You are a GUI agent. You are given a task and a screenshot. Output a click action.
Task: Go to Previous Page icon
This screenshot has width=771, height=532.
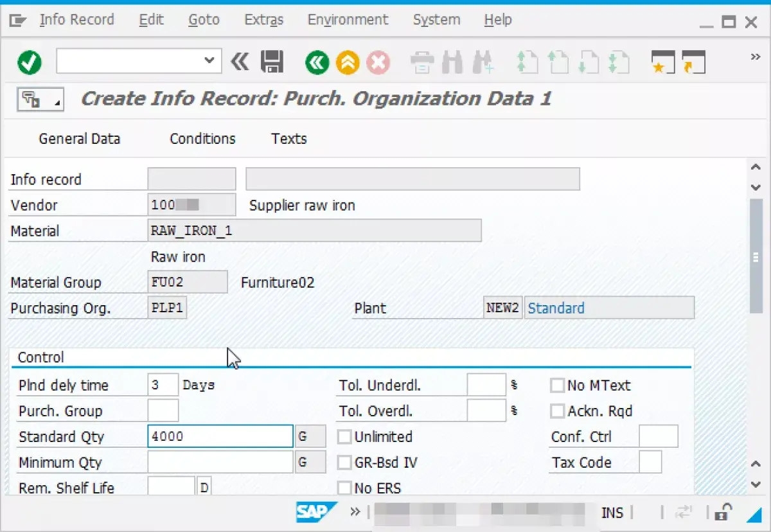(558, 62)
